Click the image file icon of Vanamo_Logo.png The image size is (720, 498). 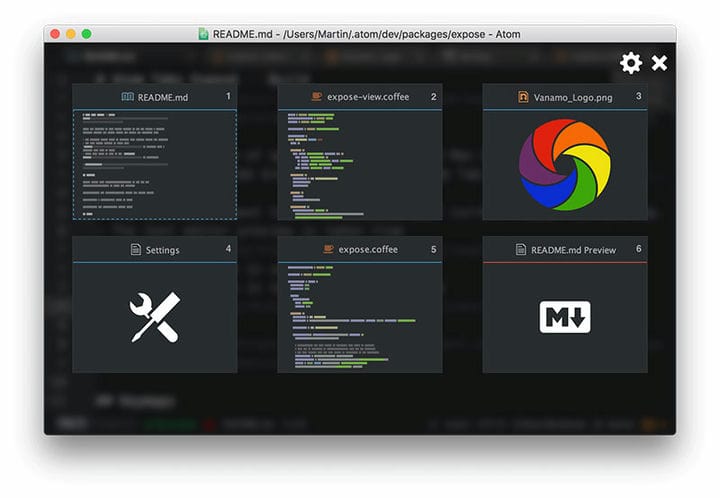[523, 97]
